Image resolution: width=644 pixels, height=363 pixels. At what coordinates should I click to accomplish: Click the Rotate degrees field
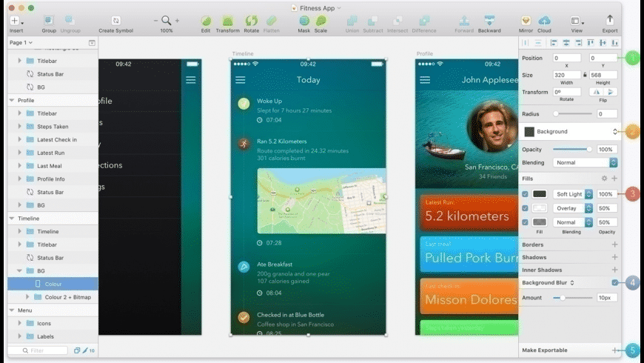[567, 92]
